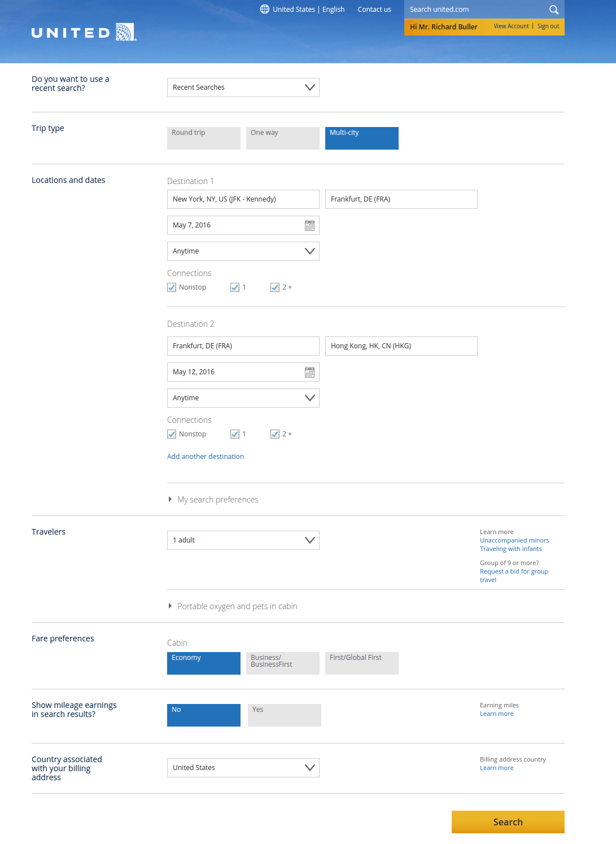This screenshot has width=616, height=844.
Task: Click Learn more under Earning miles
Action: (497, 714)
